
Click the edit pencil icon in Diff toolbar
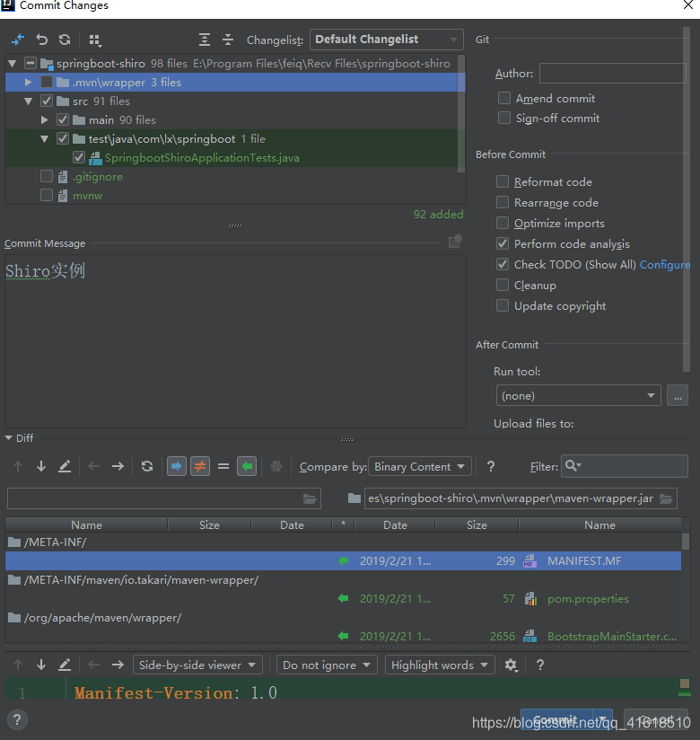[65, 466]
